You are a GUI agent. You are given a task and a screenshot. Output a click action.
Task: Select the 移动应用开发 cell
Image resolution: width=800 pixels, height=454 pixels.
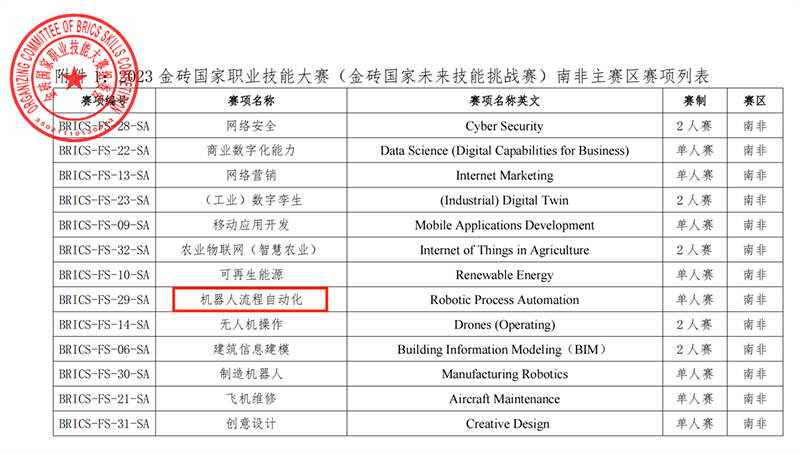[251, 225]
